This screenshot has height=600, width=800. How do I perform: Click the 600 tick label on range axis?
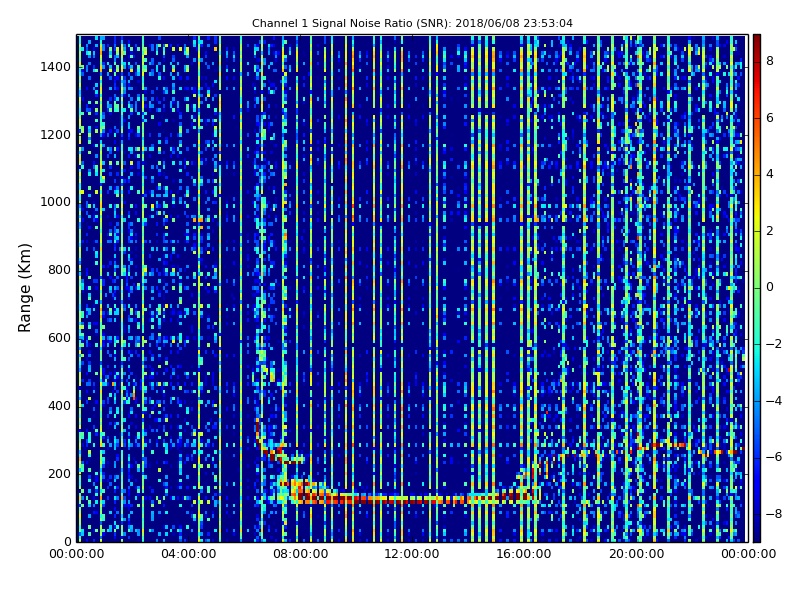(59, 338)
